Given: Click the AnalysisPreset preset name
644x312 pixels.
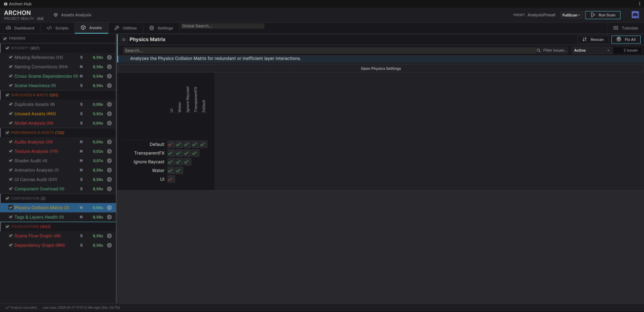Looking at the screenshot, I should point(541,15).
